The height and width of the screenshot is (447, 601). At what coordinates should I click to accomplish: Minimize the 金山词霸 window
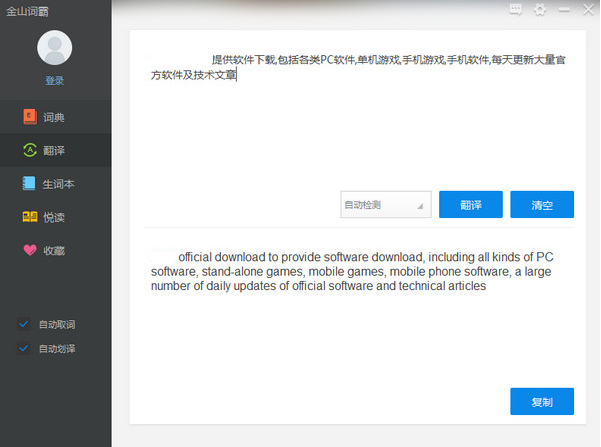[x=564, y=10]
